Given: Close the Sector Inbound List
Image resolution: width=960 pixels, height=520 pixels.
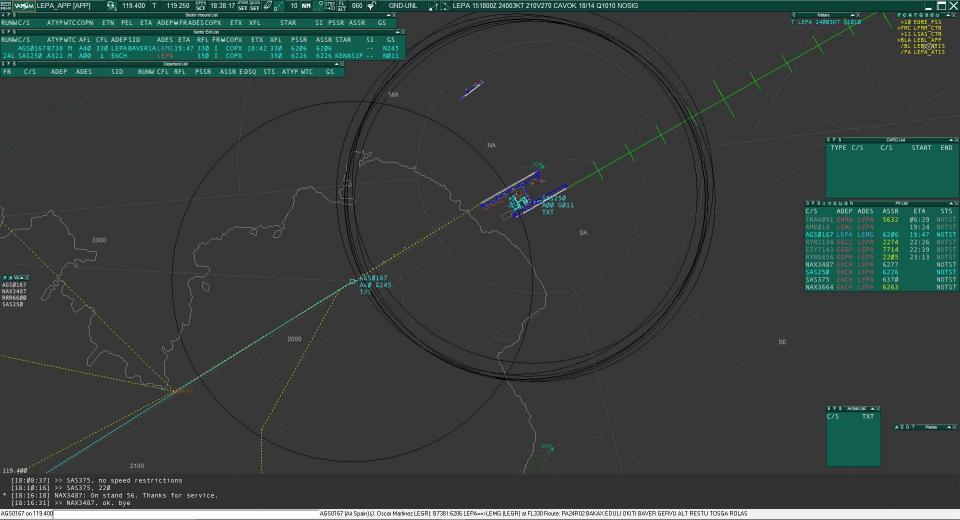Looking at the screenshot, I should point(395,15).
